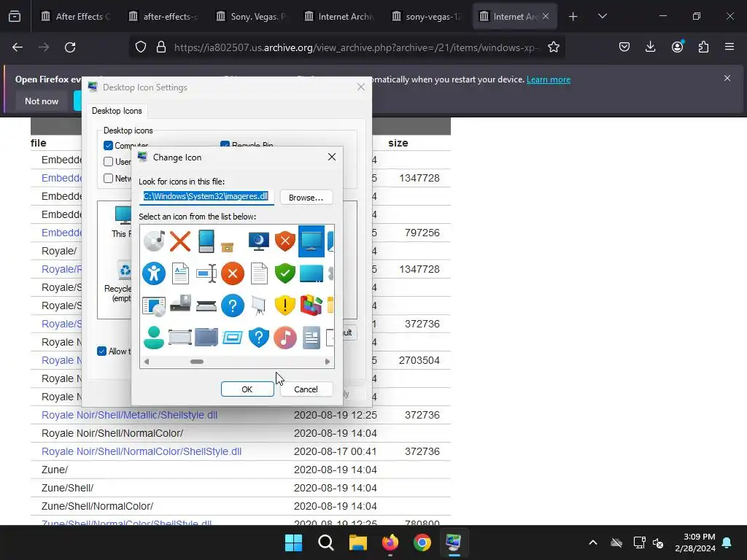Toggle the User's Files checkbox
The width and height of the screenshot is (747, 560).
point(108,161)
